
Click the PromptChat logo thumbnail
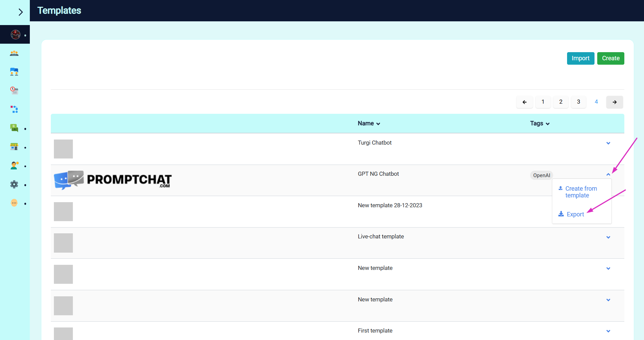[113, 180]
